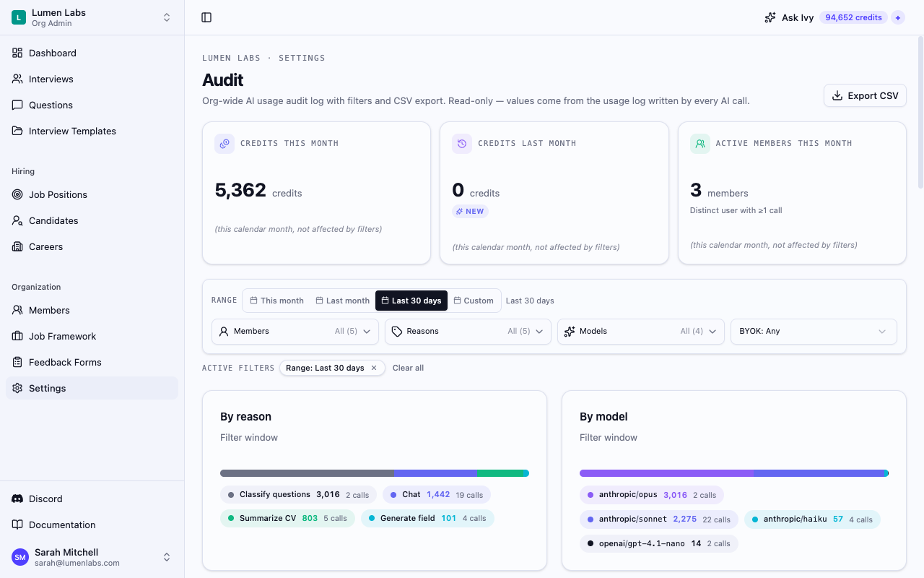Click the Feedback Forms clipboard icon
The height and width of the screenshot is (578, 924).
(17, 362)
